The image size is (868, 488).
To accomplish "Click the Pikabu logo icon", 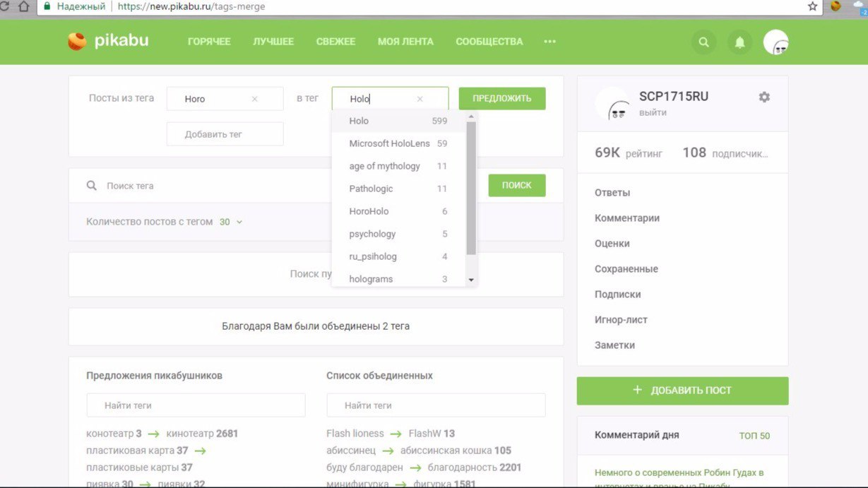I will (77, 42).
